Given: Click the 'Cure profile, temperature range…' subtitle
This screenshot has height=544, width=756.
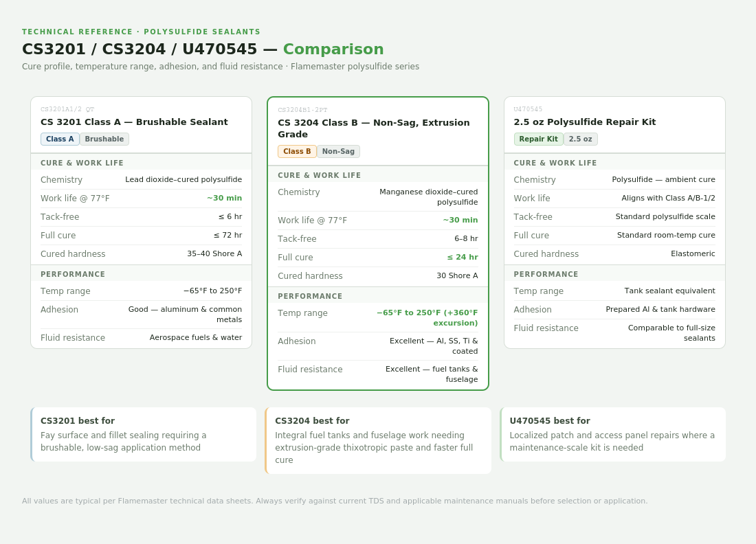Looking at the screenshot, I should point(221,67).
